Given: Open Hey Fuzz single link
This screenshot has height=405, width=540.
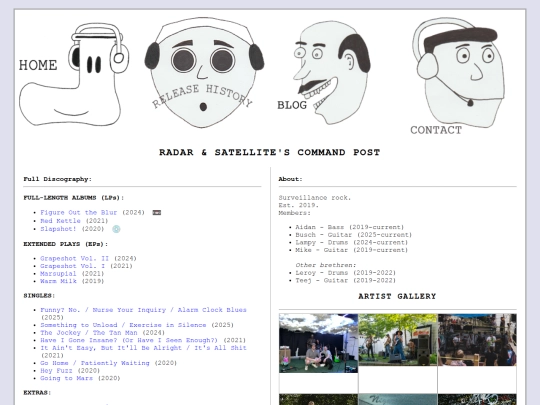Looking at the screenshot, I should pyautogui.click(x=56, y=371).
